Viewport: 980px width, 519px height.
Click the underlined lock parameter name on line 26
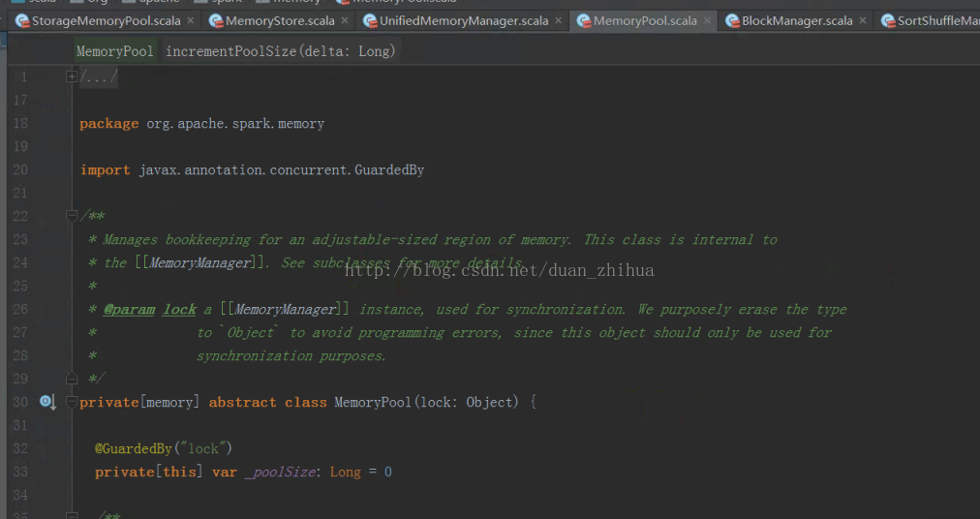(x=179, y=309)
